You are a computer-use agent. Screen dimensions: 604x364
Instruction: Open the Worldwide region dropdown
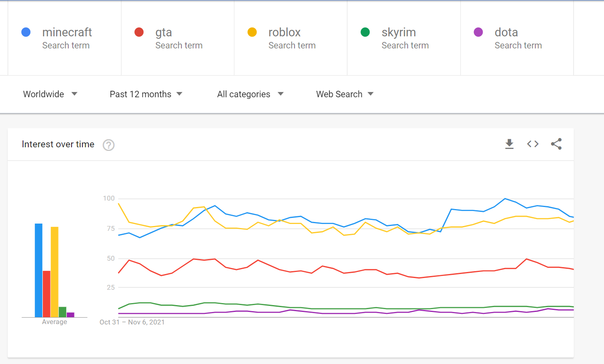(50, 94)
